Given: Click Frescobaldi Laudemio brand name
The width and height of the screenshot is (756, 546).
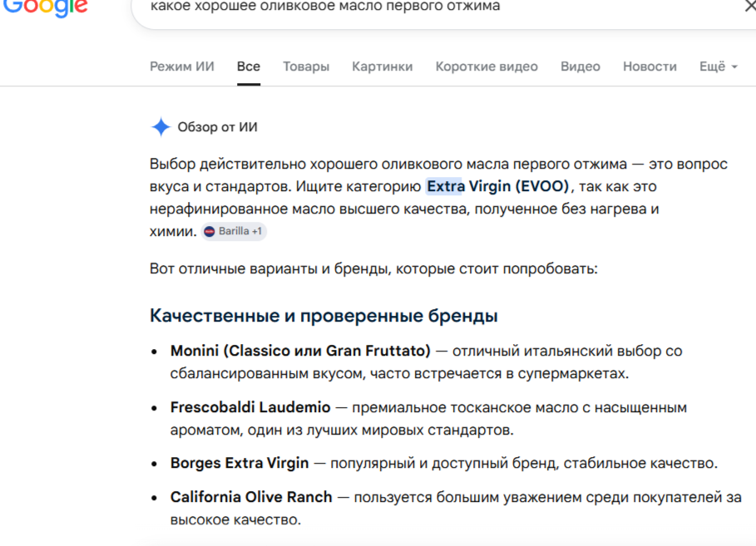Looking at the screenshot, I should coord(250,407).
